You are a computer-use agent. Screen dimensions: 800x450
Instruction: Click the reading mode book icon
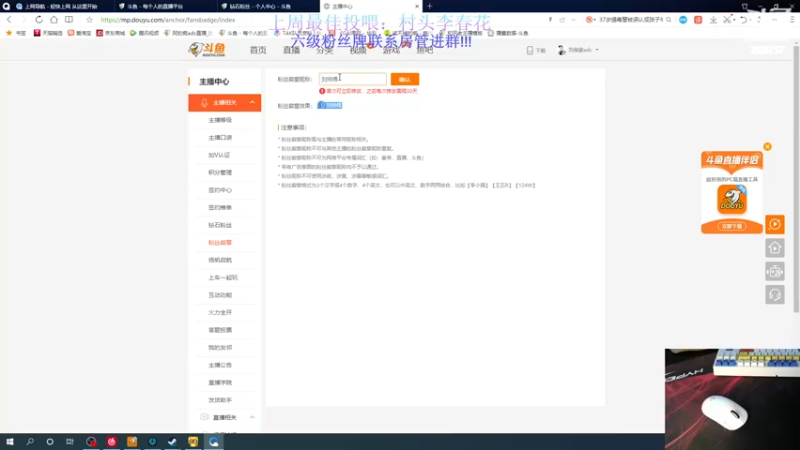(x=69, y=19)
